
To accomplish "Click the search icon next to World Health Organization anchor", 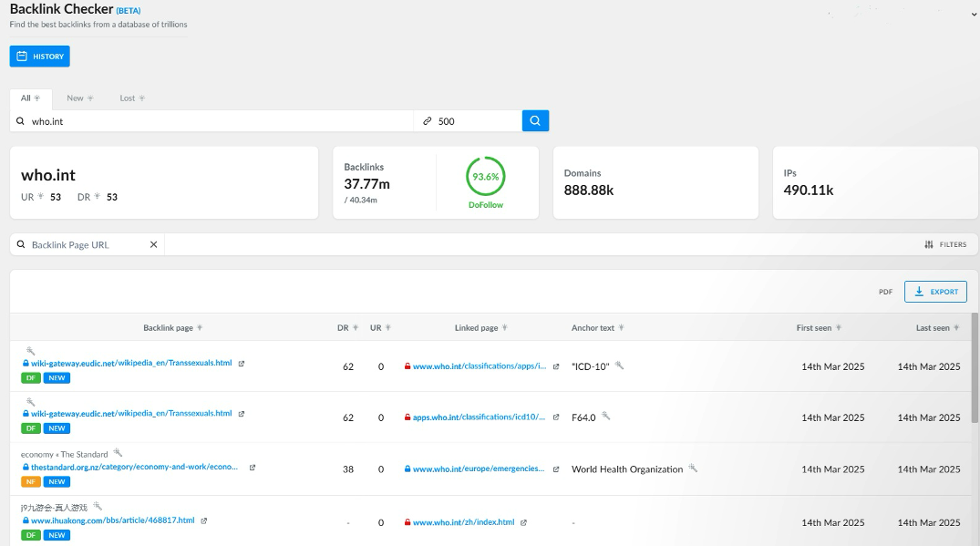I will point(693,468).
